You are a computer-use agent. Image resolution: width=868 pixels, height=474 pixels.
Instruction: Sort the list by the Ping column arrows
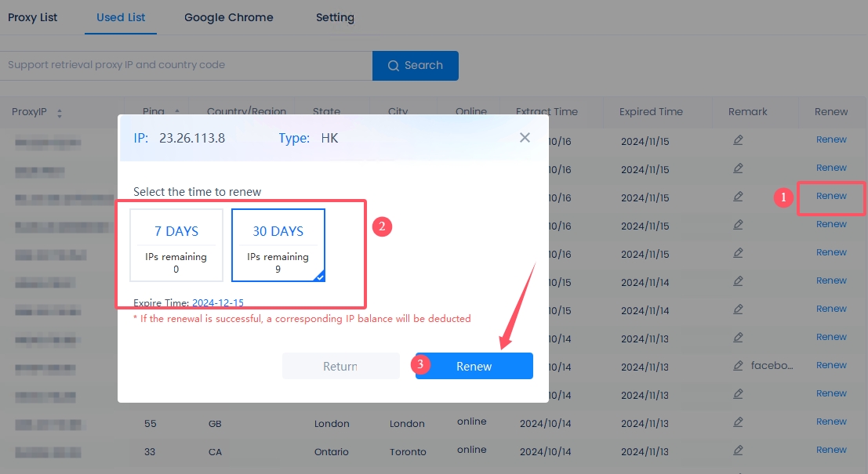pos(177,112)
